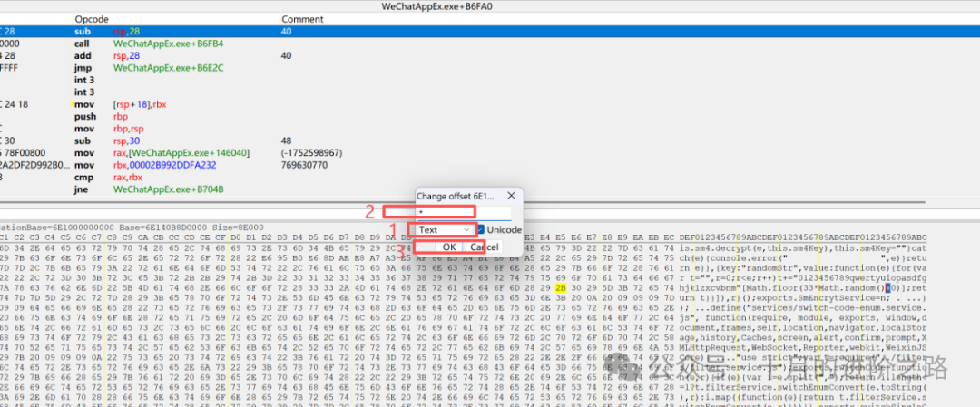Select the highlighted 'sub rsp,28' row

[490, 31]
